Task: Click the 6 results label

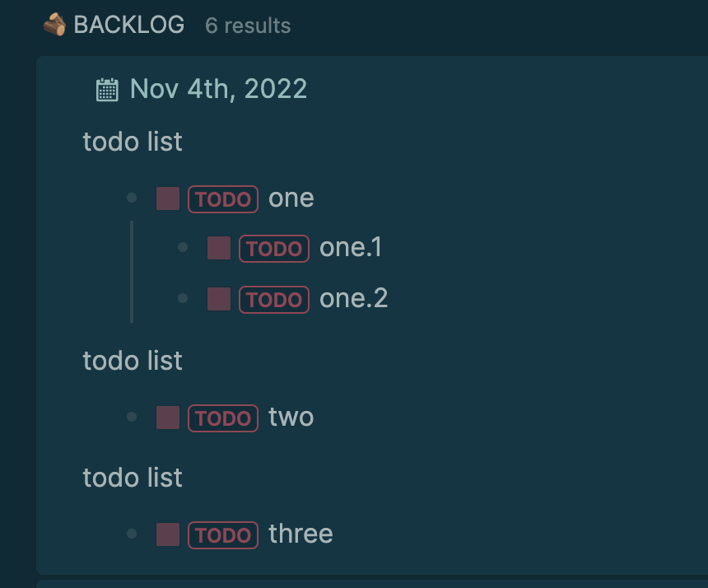Action: [247, 26]
